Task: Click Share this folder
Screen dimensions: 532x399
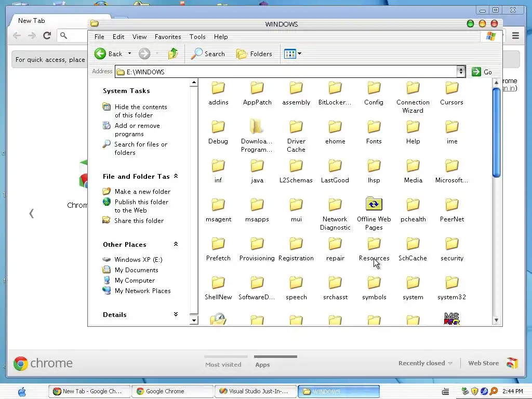Action: tap(139, 220)
